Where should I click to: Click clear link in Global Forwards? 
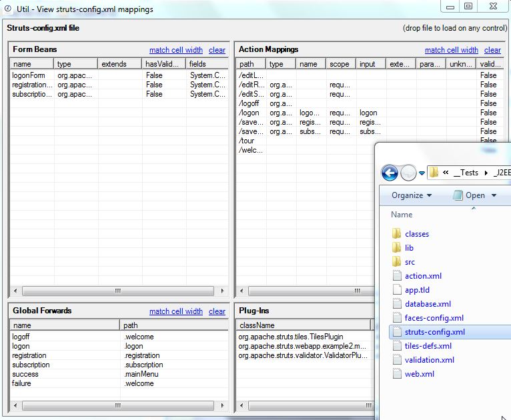(217, 311)
